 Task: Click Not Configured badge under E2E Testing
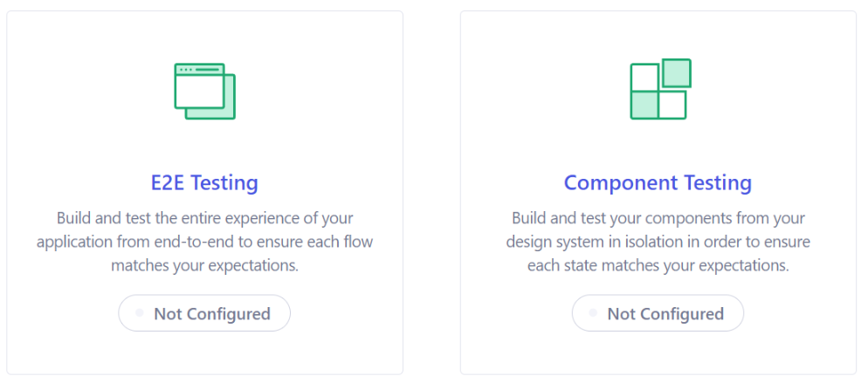point(204,313)
